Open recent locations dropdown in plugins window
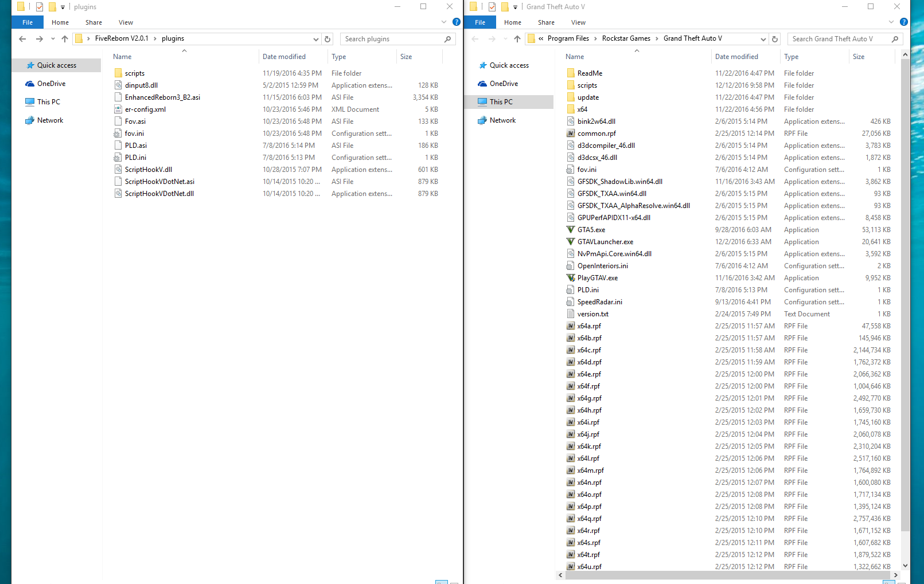Screen dimensions: 924x584 point(53,39)
